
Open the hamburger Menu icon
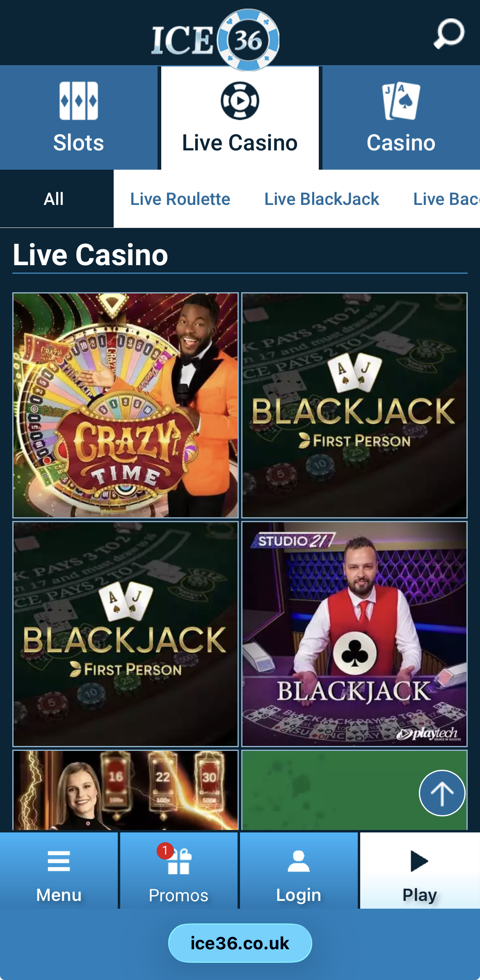point(59,861)
